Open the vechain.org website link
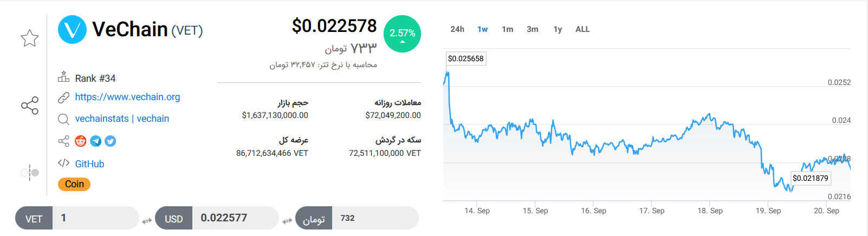Screen dimensions: 868x236 [x=127, y=97]
